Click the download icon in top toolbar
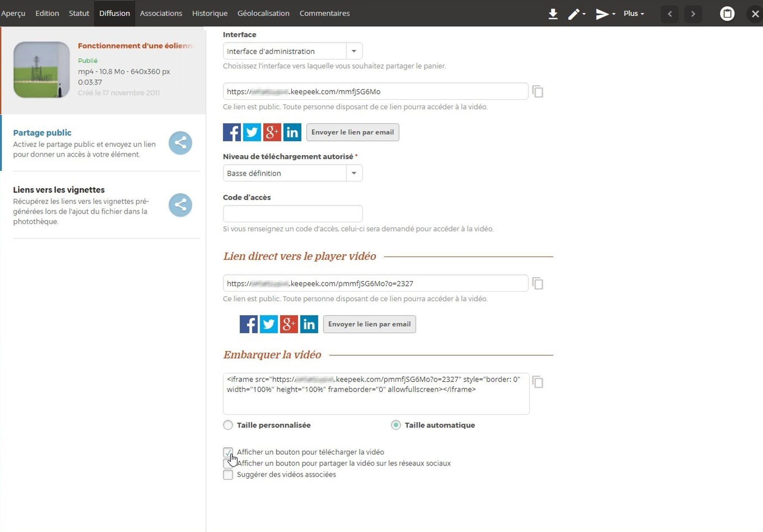Image resolution: width=763 pixels, height=532 pixels. point(553,14)
